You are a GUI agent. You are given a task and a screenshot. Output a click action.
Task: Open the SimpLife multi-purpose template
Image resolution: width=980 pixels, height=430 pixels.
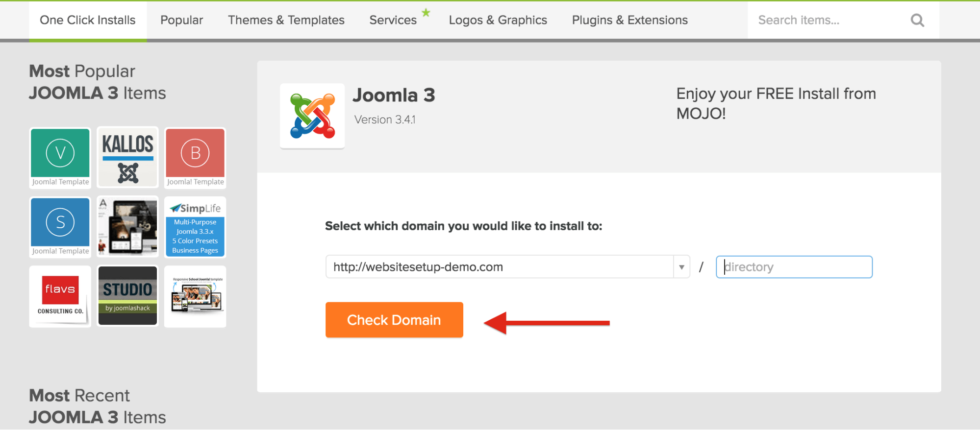coord(195,227)
